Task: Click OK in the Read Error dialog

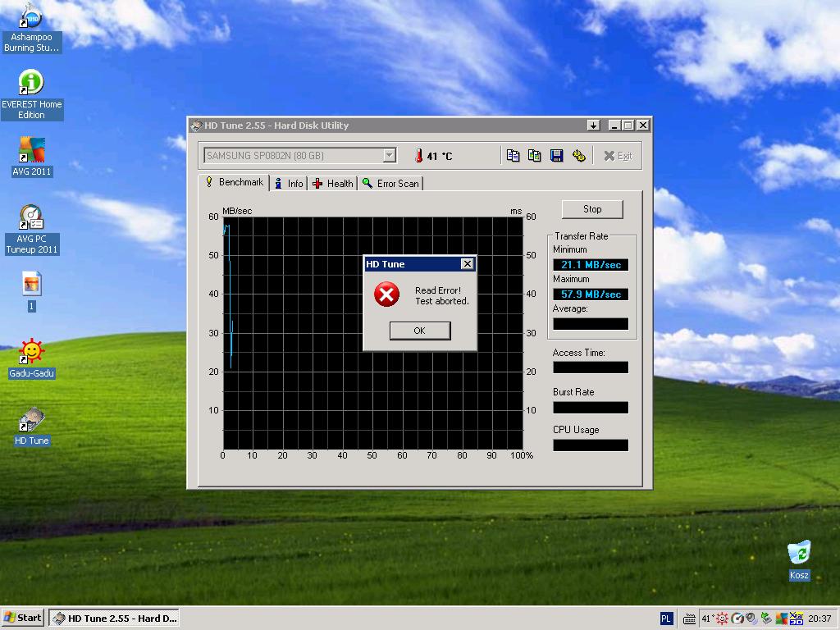Action: point(419,331)
